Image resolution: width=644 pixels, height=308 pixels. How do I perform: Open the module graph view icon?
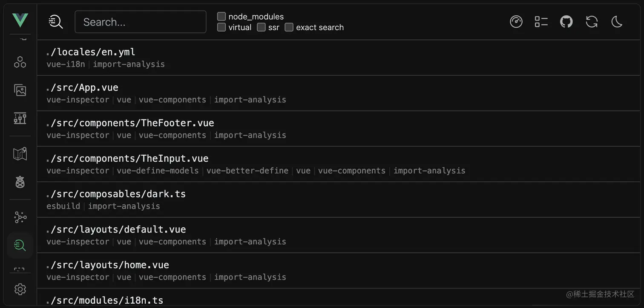click(x=20, y=217)
